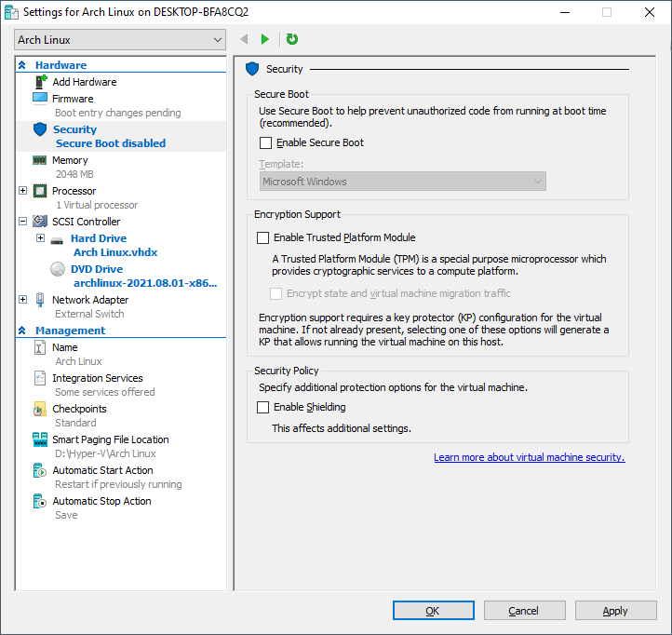Open the Firmware settings icon
The height and width of the screenshot is (635, 672).
[x=40, y=98]
